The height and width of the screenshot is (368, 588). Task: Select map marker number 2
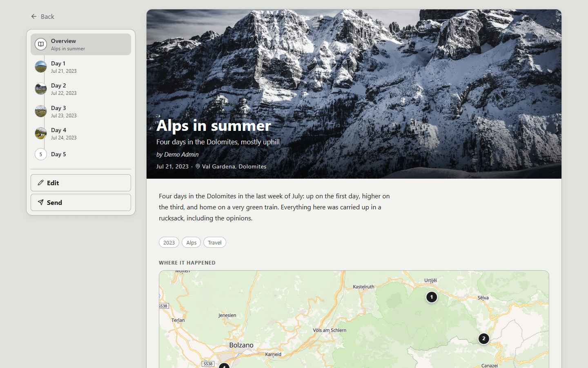(484, 339)
